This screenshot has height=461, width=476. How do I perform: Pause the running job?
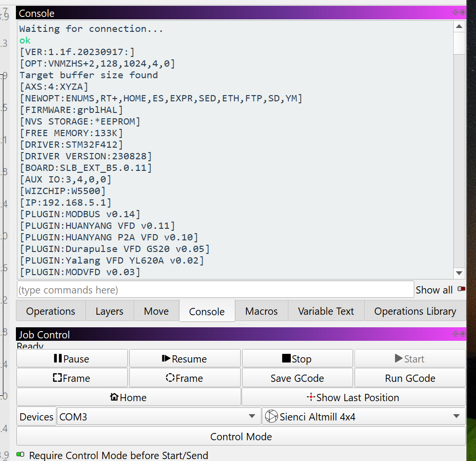click(72, 359)
